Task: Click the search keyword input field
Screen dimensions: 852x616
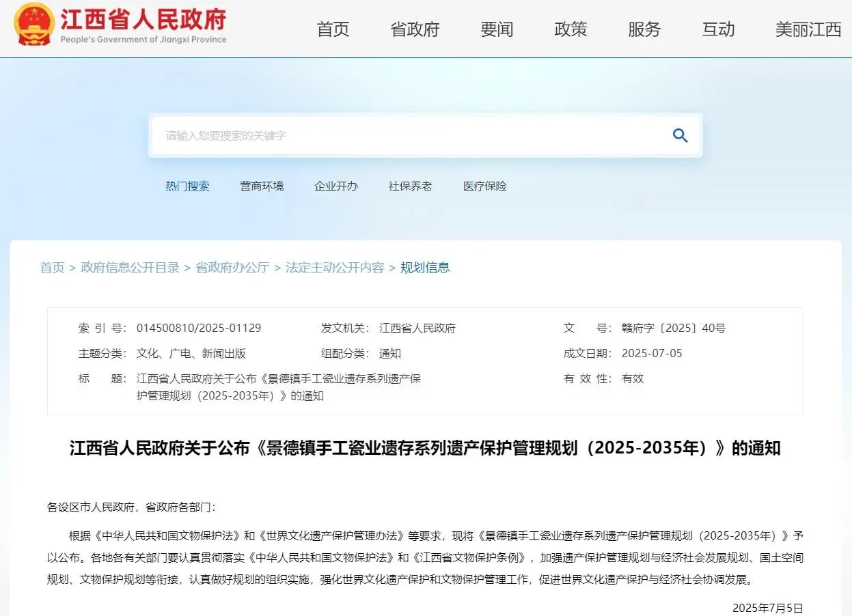Action: (410, 135)
